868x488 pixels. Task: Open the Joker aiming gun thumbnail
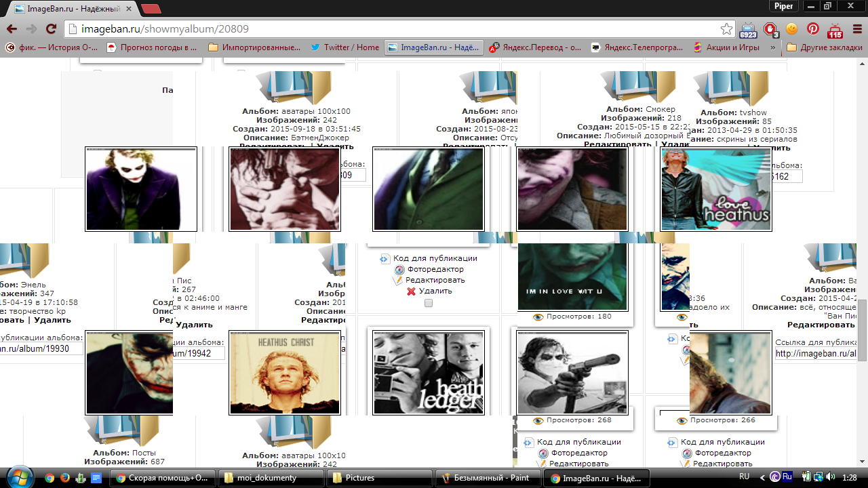pos(572,373)
